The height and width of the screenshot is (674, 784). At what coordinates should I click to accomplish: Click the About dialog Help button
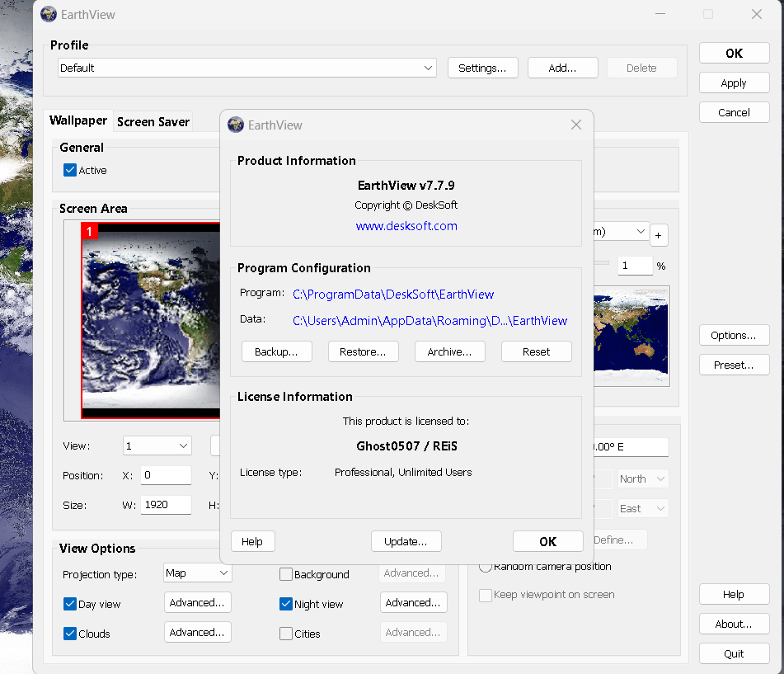tap(252, 541)
